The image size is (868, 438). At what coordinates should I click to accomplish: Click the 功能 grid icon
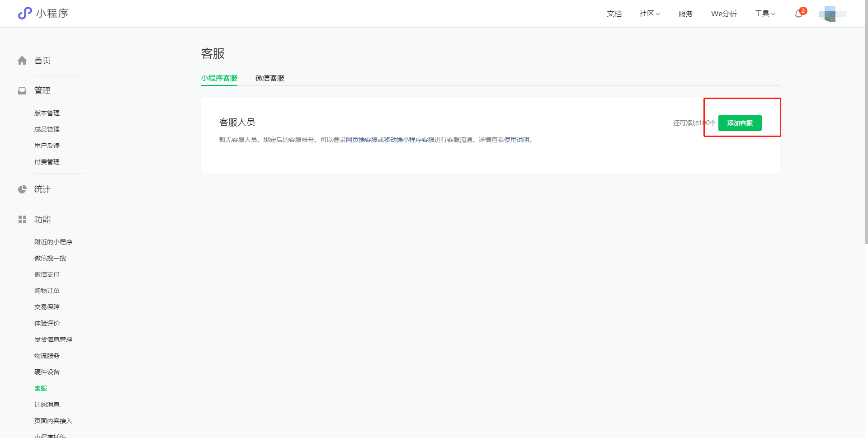(x=22, y=220)
